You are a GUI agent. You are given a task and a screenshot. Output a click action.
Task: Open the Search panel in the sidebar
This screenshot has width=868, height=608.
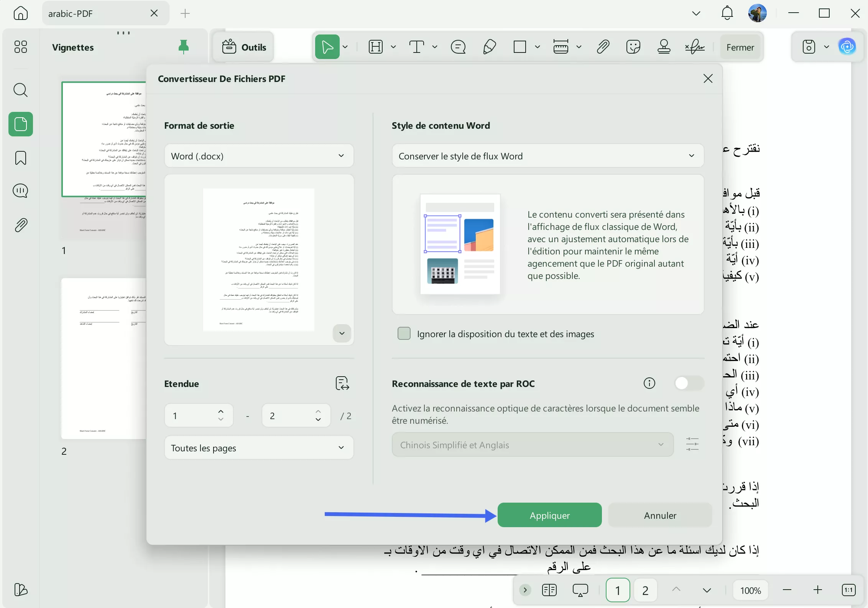(20, 90)
